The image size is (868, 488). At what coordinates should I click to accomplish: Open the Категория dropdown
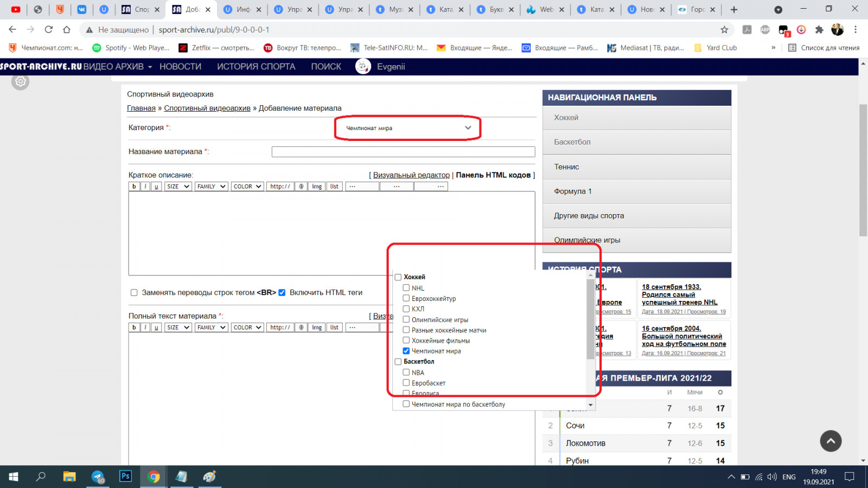tap(408, 128)
